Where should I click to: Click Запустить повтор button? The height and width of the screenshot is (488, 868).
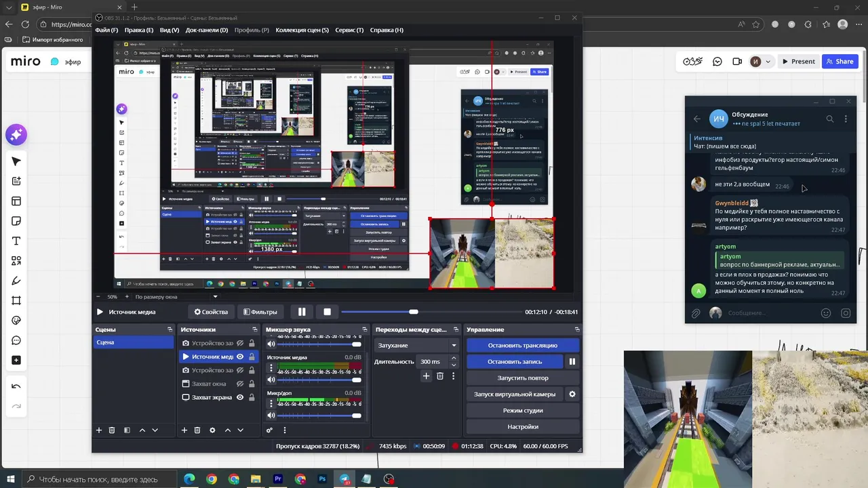point(523,378)
